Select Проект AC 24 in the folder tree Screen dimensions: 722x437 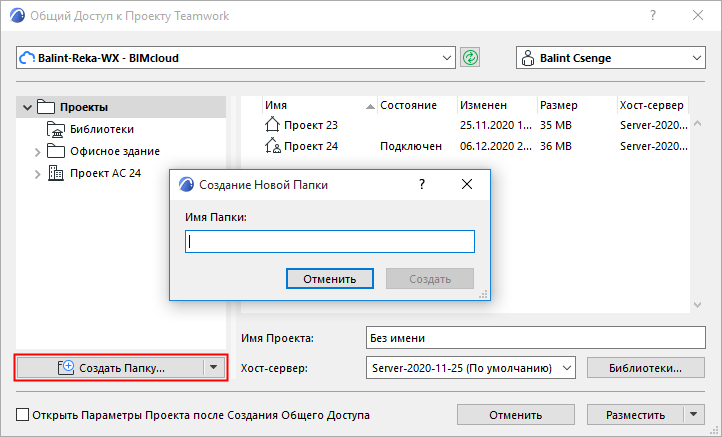tap(105, 173)
